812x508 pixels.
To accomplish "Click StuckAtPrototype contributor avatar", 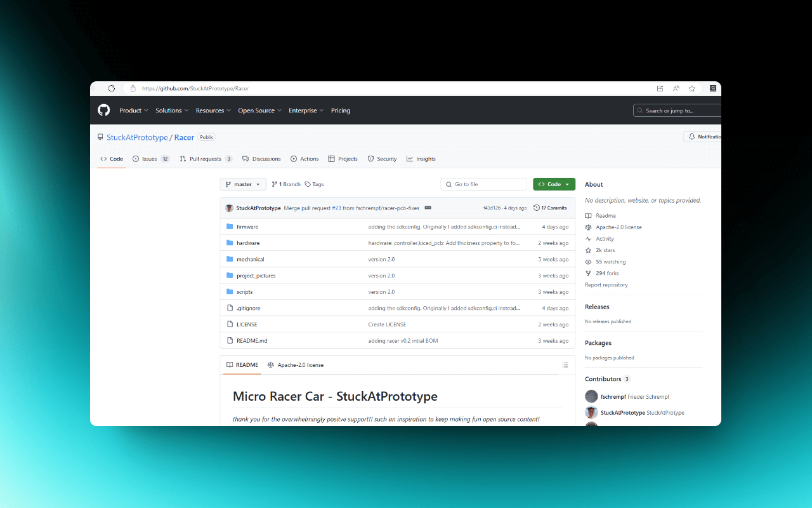I will (x=591, y=413).
